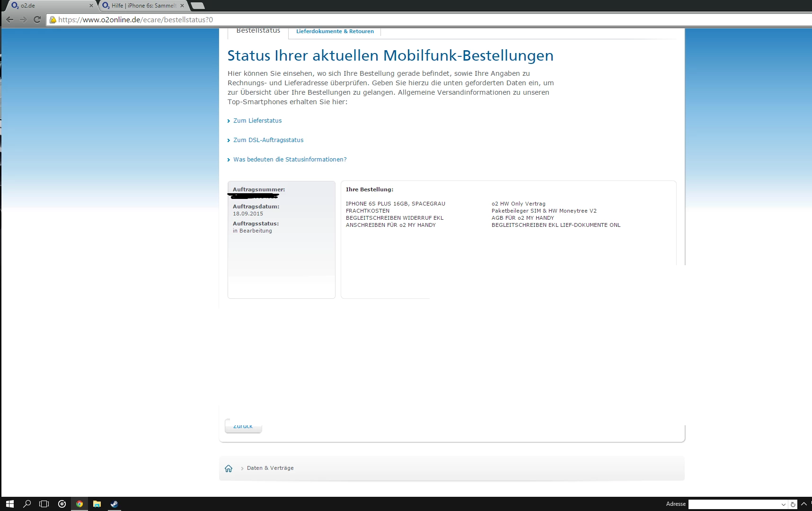This screenshot has height=511, width=812.
Task: Go back using the browser back arrow
Action: [9, 20]
